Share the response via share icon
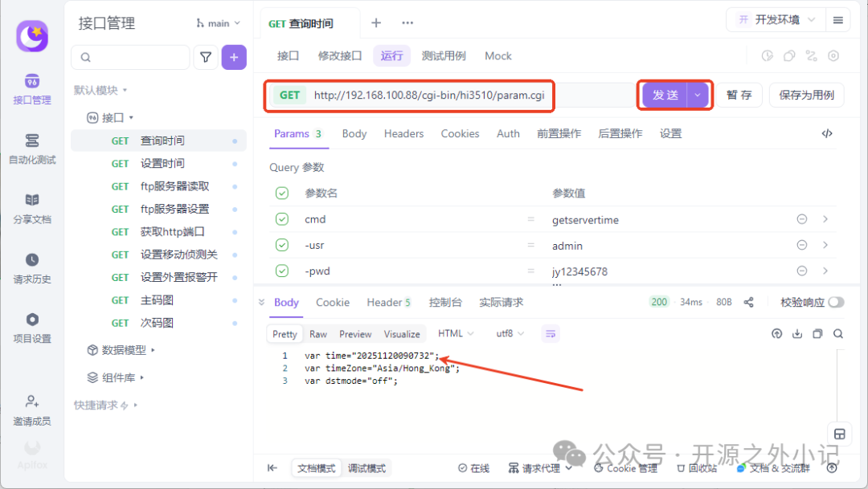The image size is (868, 489). [x=748, y=302]
